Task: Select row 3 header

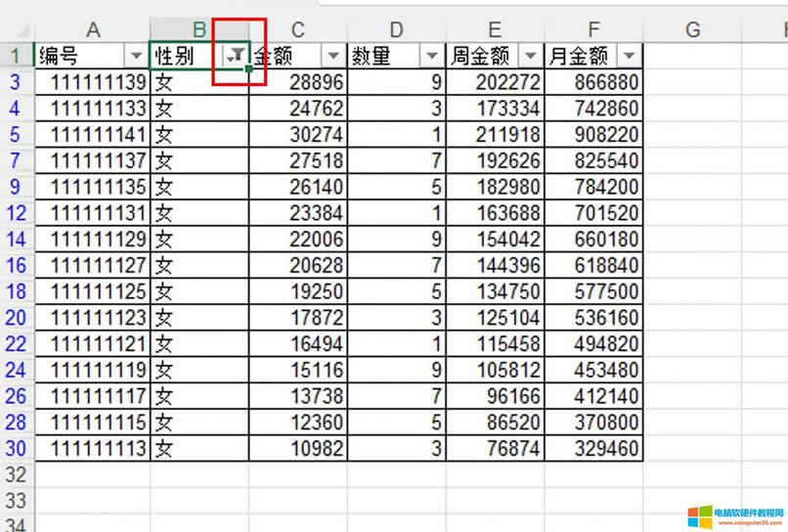Action: point(16,82)
